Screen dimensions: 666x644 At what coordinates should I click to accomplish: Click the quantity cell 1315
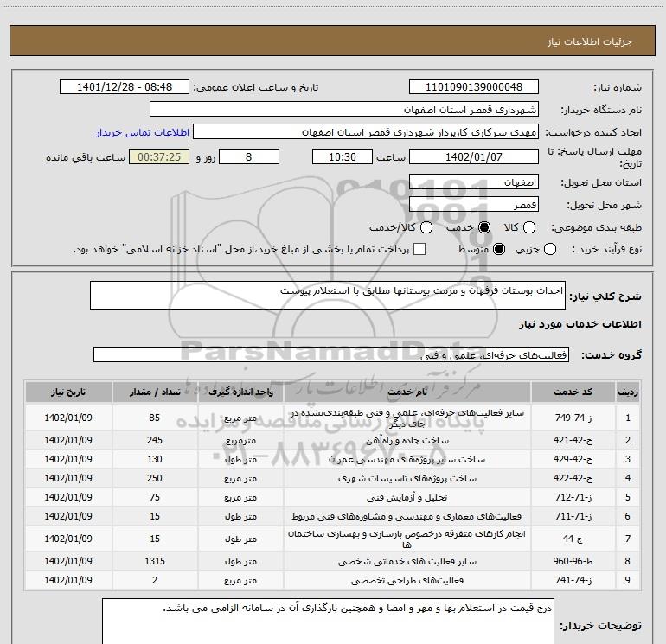(155, 561)
